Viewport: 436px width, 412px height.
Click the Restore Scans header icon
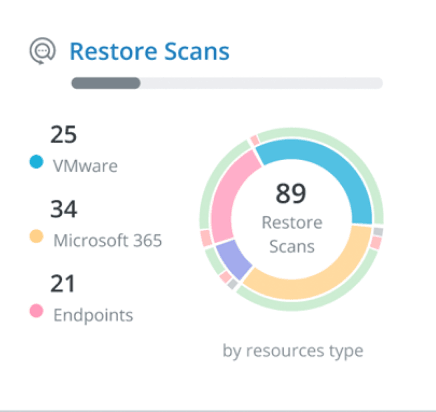point(42,51)
